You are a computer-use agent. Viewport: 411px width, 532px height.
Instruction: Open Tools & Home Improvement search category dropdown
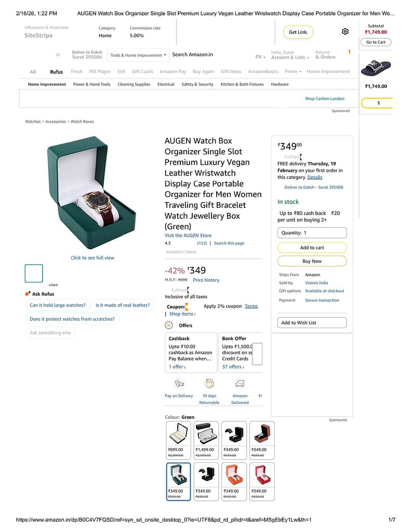tap(138, 55)
